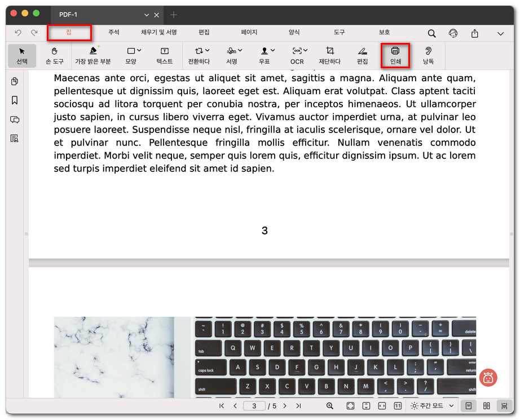Image resolution: width=520 pixels, height=420 pixels.
Task: Switch to full screen fit view
Action: [x=350, y=406]
